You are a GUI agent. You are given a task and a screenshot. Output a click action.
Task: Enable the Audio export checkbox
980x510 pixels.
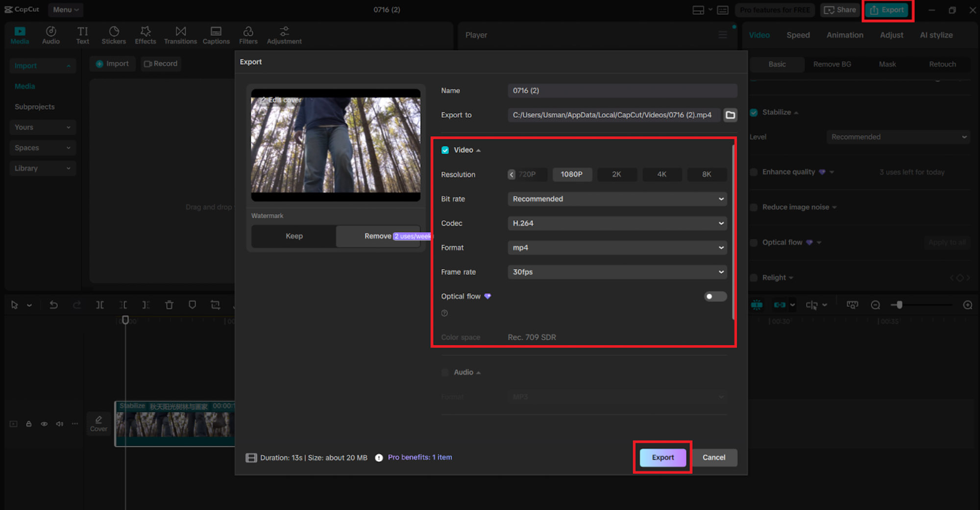445,372
